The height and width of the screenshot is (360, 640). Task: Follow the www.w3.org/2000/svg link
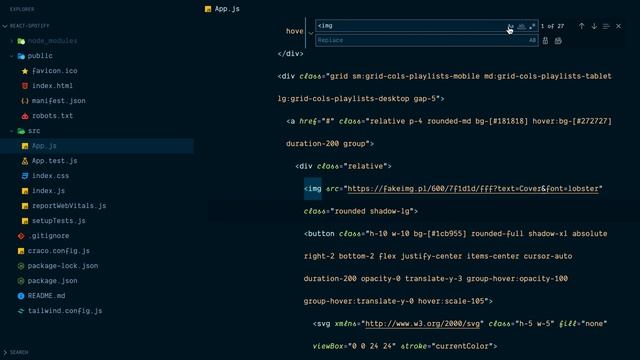422,324
